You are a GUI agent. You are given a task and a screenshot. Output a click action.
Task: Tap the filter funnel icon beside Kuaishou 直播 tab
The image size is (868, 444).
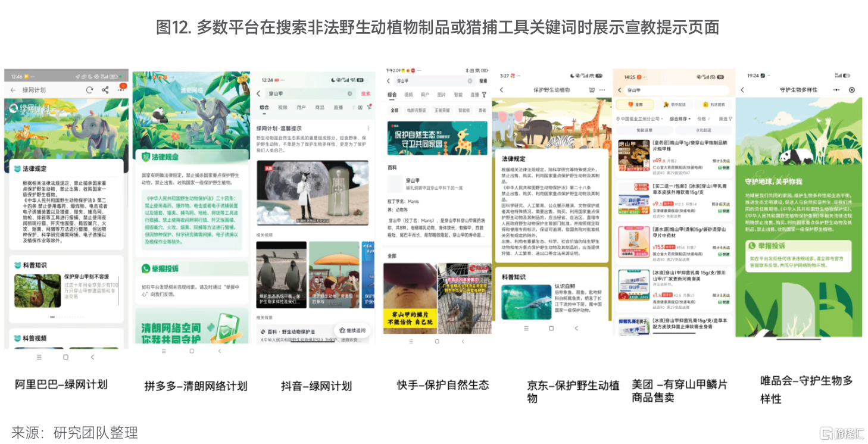(484, 95)
